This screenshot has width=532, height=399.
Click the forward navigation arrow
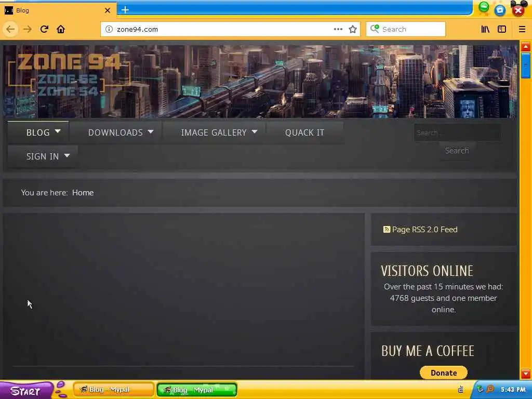click(x=28, y=29)
